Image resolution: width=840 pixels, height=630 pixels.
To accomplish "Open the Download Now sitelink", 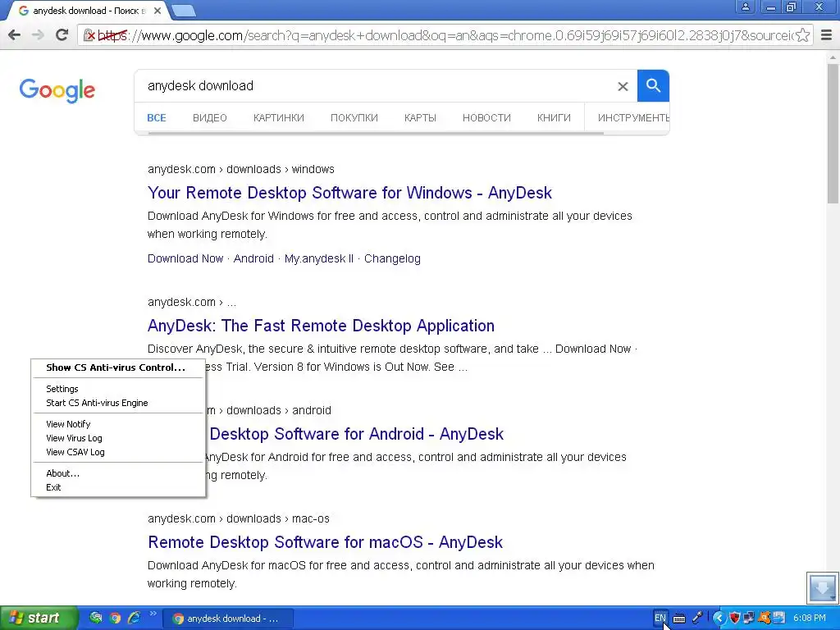I will (x=185, y=258).
